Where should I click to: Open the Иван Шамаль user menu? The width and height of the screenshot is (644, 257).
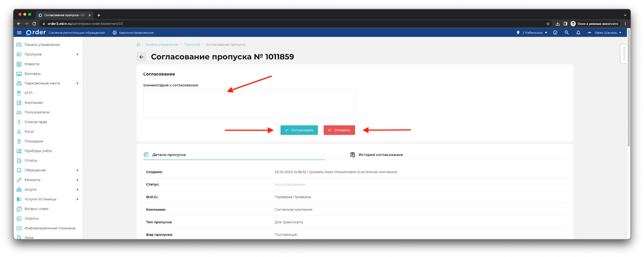[605, 33]
